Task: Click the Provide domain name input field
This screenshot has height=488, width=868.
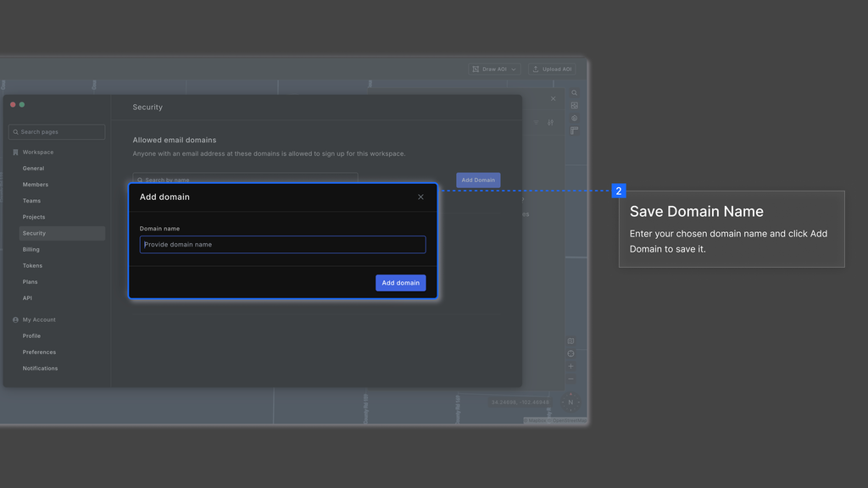Action: coord(282,245)
